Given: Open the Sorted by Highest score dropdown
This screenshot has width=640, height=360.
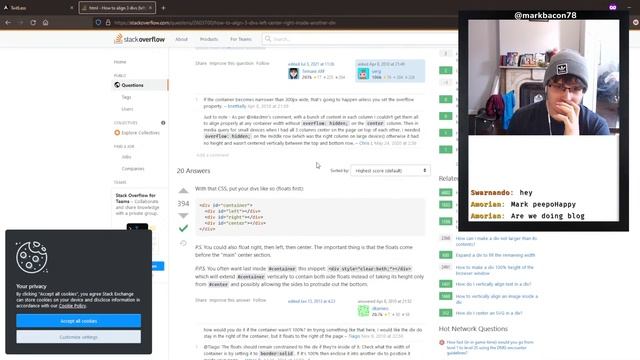Looking at the screenshot, I should click(x=390, y=171).
